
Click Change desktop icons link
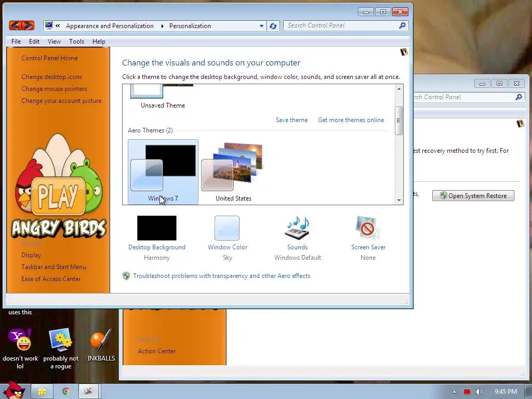[x=51, y=77]
